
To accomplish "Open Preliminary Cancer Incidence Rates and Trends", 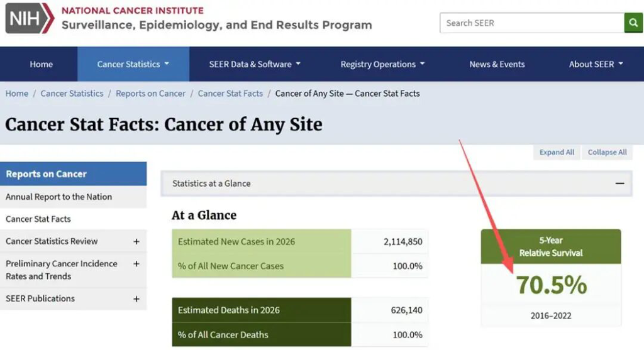I will 62,270.
